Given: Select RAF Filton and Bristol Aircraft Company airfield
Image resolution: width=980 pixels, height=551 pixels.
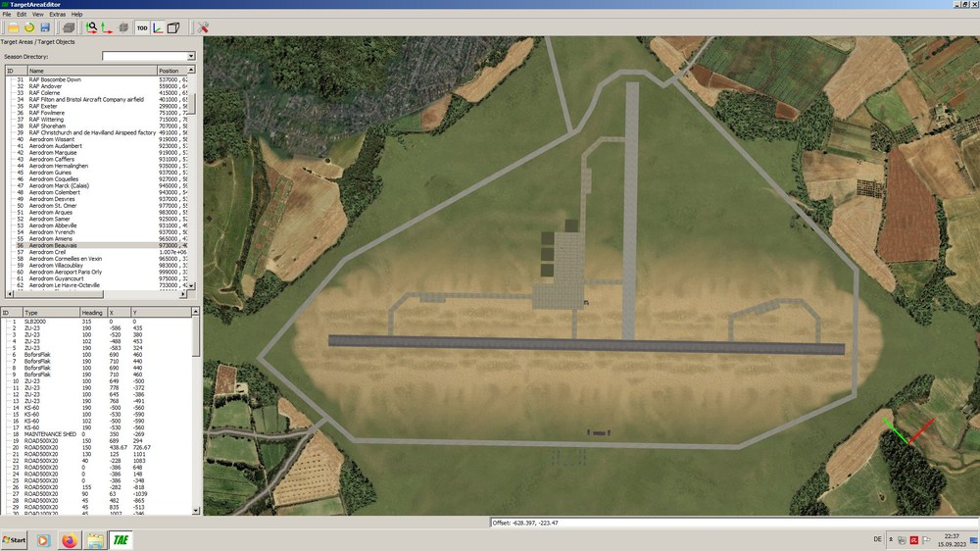Looking at the screenshot, I should coord(86,99).
